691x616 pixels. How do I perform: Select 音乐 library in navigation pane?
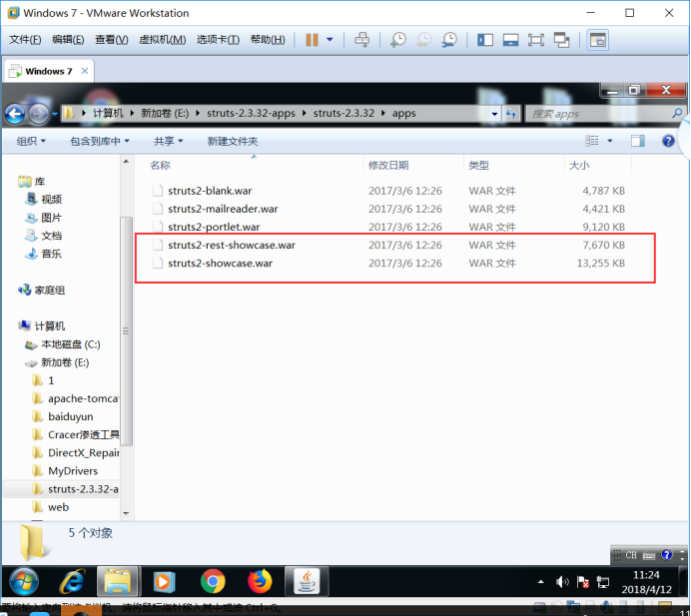(x=44, y=254)
